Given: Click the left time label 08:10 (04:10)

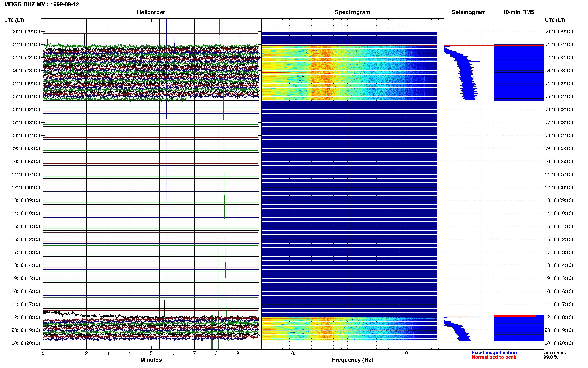Looking at the screenshot, I should (x=26, y=135).
